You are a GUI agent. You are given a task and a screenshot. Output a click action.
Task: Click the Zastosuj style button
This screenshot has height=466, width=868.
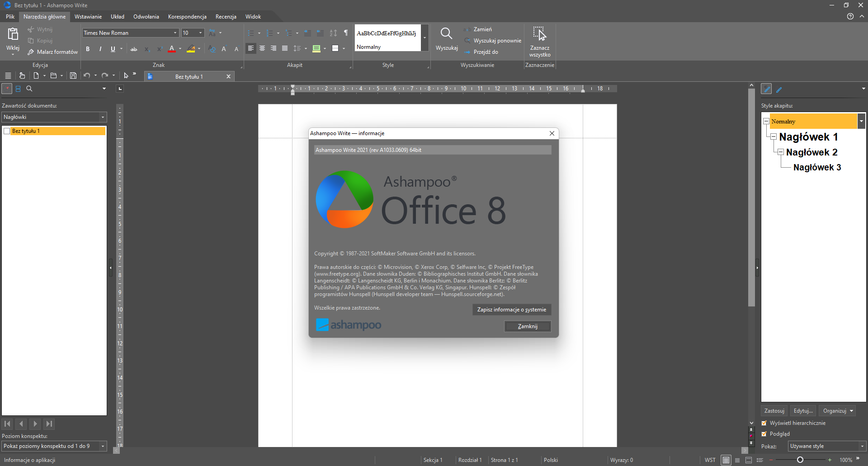pos(774,411)
